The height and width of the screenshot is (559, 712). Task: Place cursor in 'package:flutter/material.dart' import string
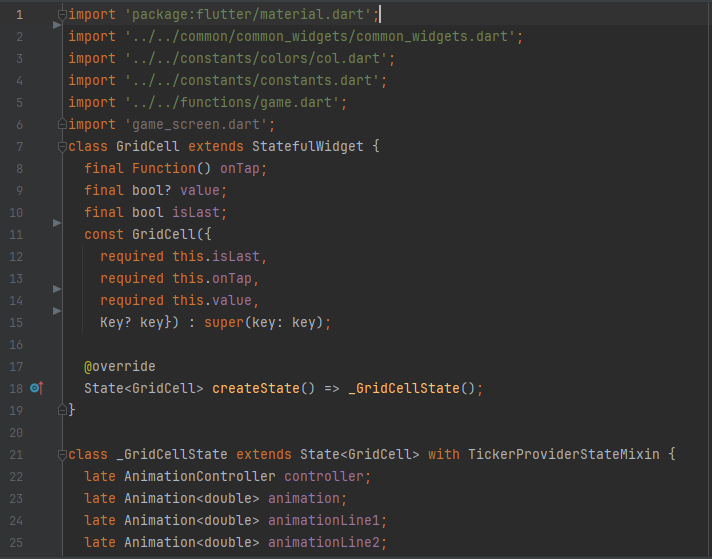click(x=248, y=15)
